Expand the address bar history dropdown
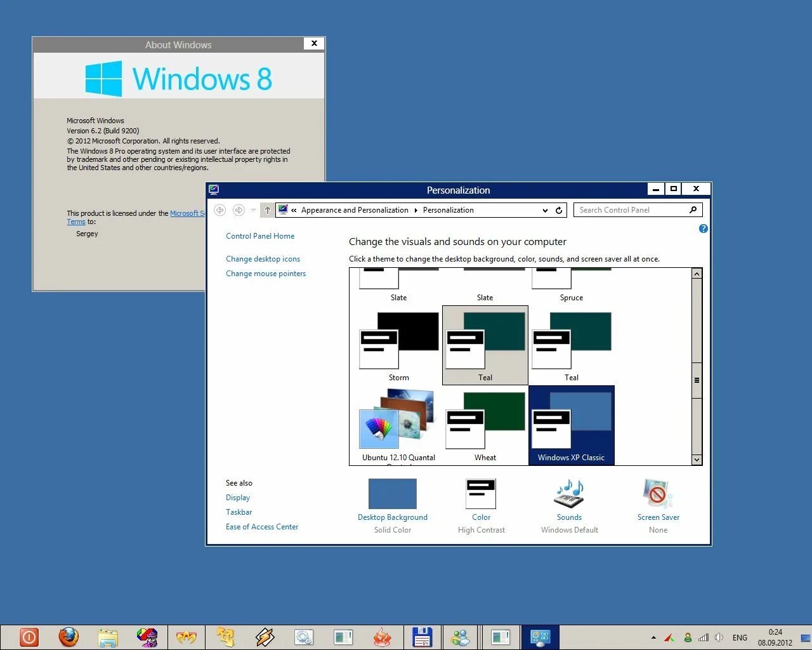Viewport: 812px width, 650px height. [x=545, y=210]
